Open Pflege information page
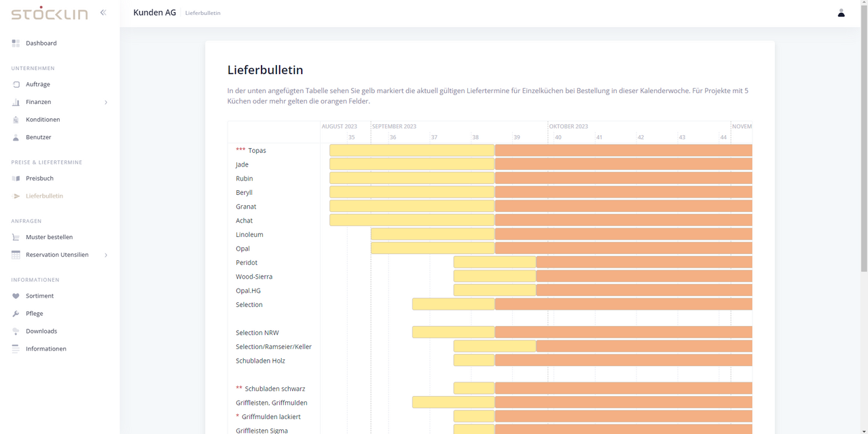 pyautogui.click(x=34, y=314)
